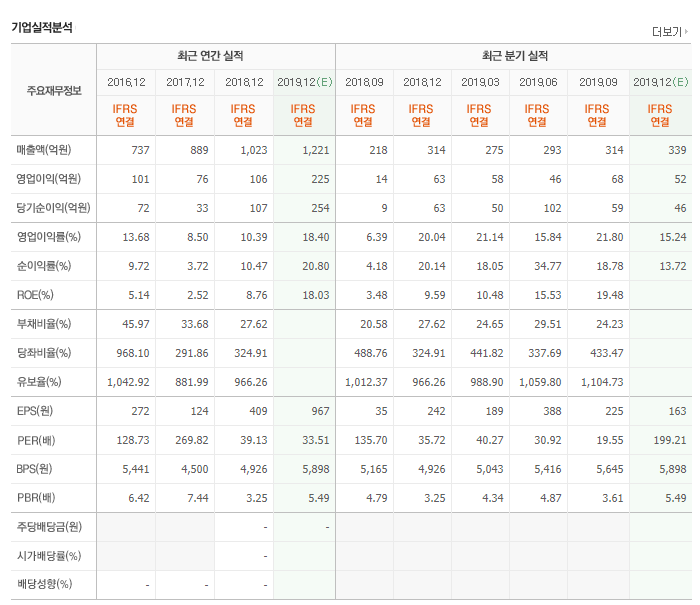Click the 순이익률(%) row label
The height and width of the screenshot is (605, 700).
pos(44,266)
